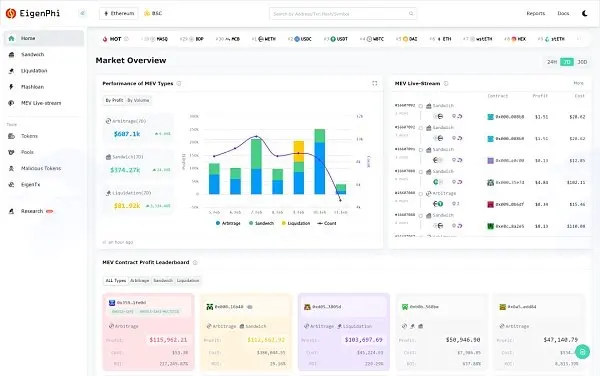Select the 24H time range
This screenshot has height=376, width=600.
click(x=552, y=62)
